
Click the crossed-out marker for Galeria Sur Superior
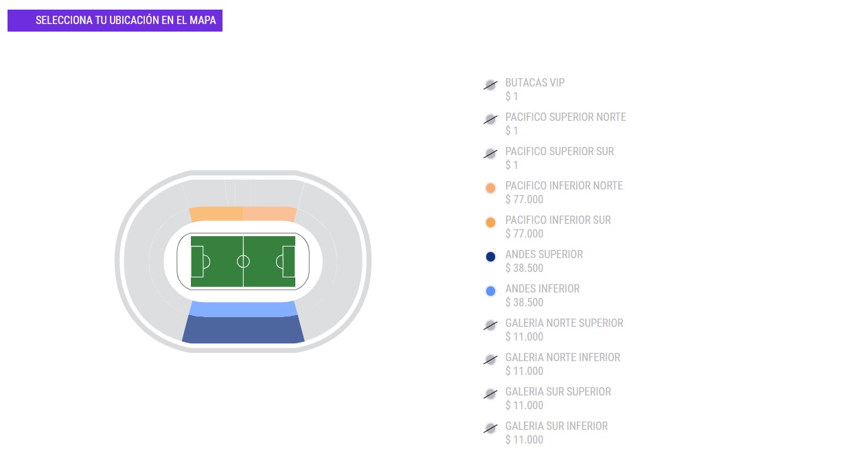[x=490, y=394]
